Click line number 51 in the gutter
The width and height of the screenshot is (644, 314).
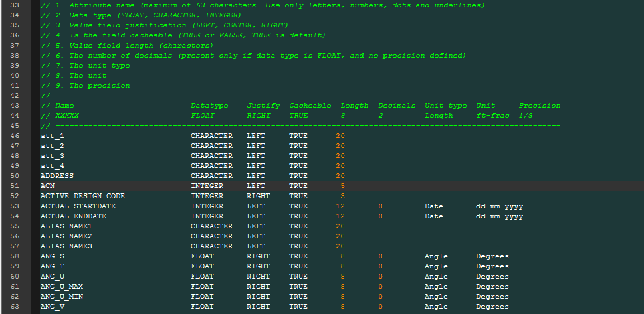coord(15,185)
